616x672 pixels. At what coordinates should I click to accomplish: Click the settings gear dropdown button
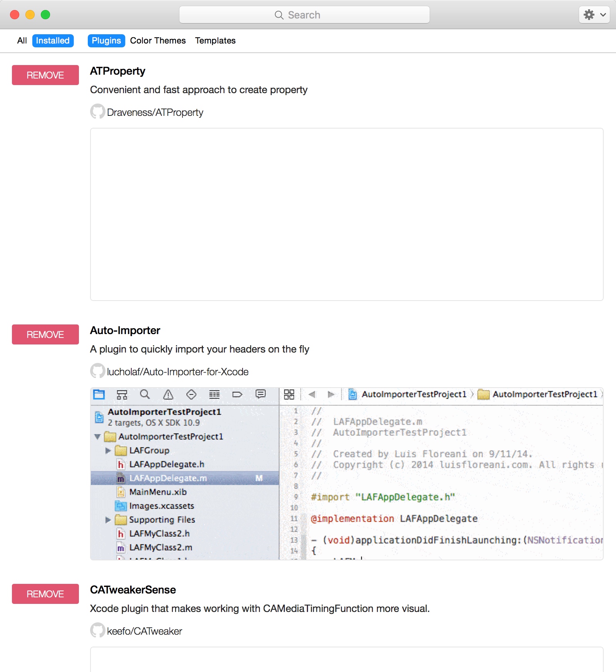[594, 15]
